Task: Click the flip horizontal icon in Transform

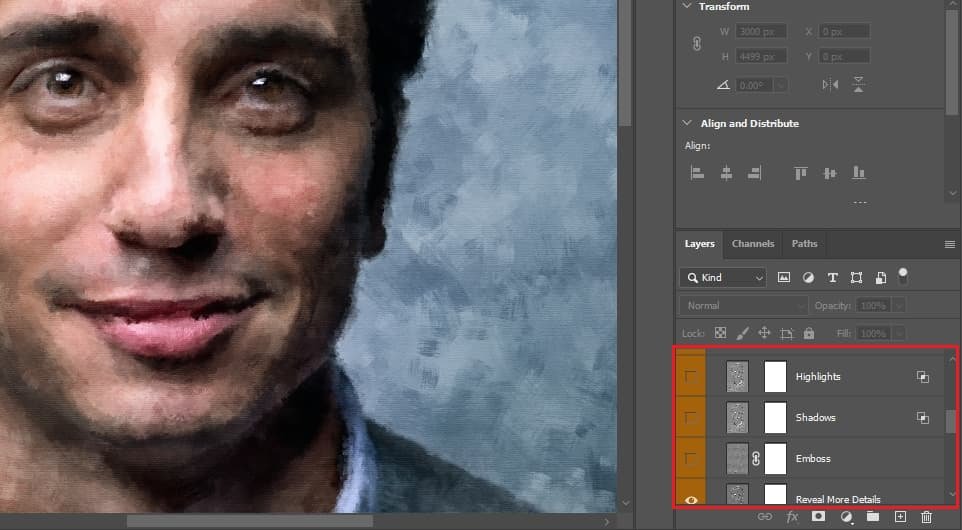Action: click(x=830, y=84)
